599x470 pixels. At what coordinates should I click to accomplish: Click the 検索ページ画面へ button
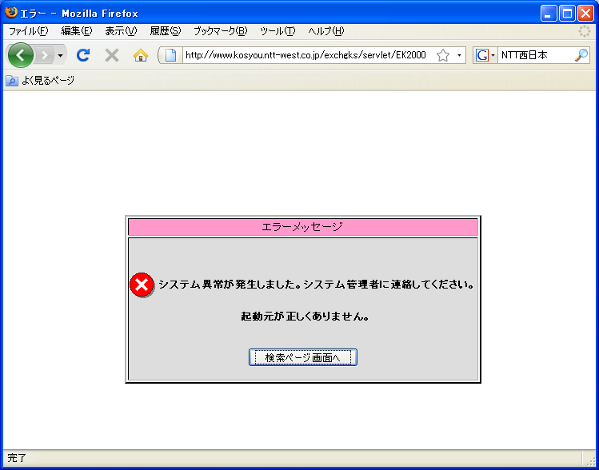[x=303, y=357]
